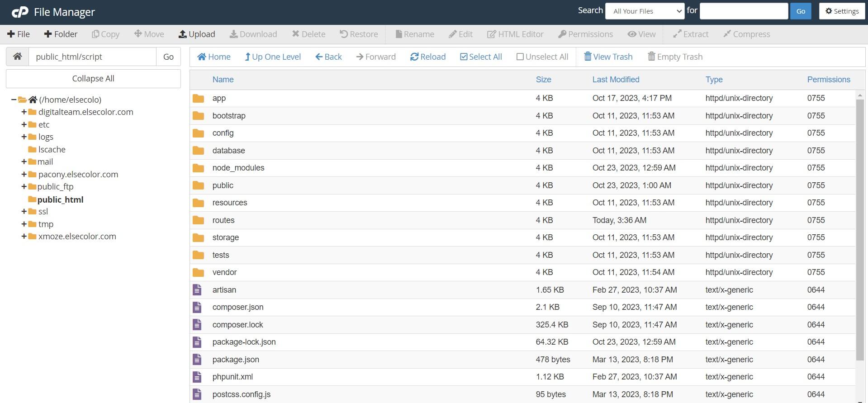Expand the mail tree folder

(24, 161)
